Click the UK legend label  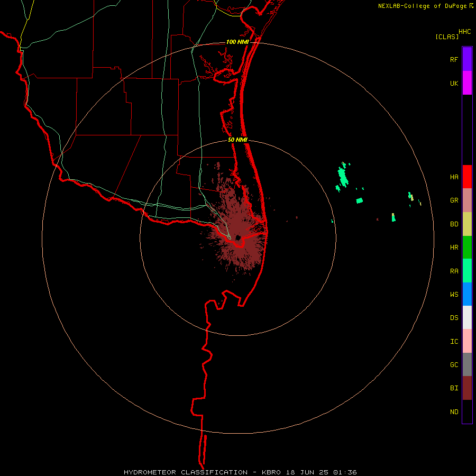(x=454, y=83)
